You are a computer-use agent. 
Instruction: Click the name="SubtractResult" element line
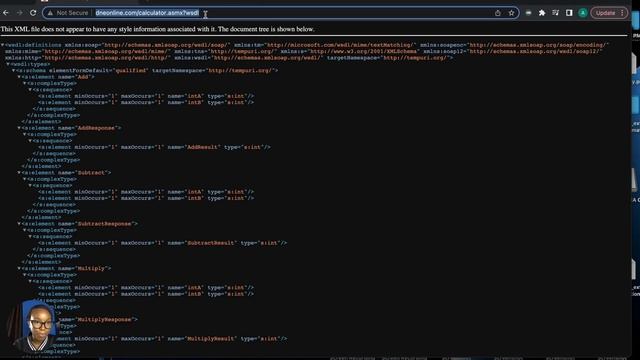pyautogui.click(x=162, y=243)
